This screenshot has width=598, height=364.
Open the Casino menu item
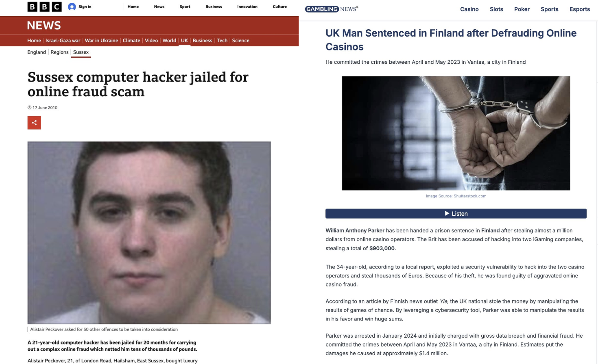[x=469, y=9]
